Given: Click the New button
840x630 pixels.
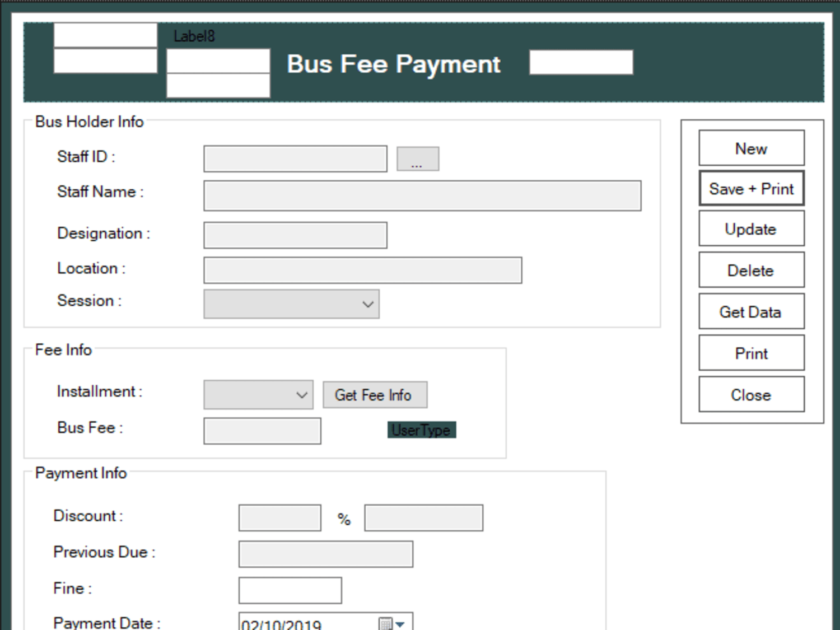Looking at the screenshot, I should [x=752, y=148].
